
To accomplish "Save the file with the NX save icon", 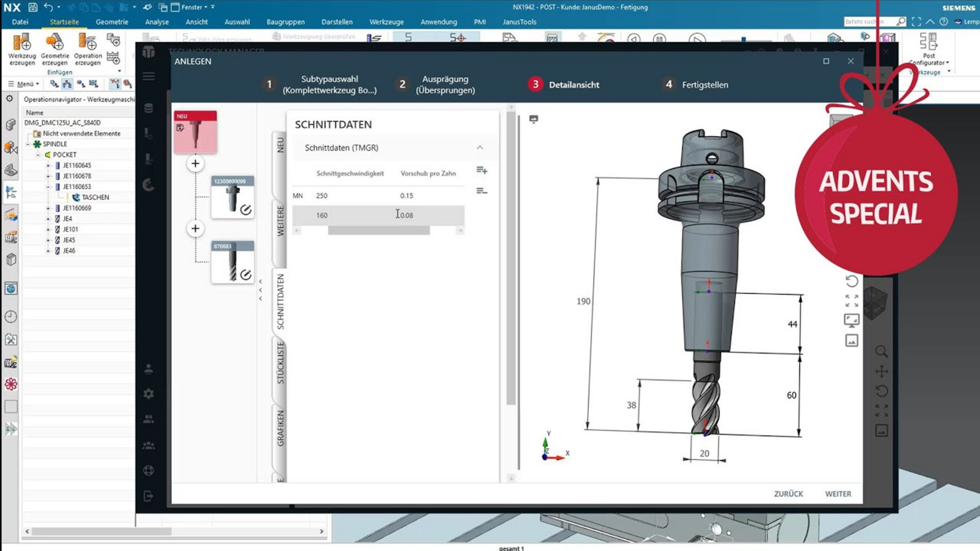I will (33, 7).
